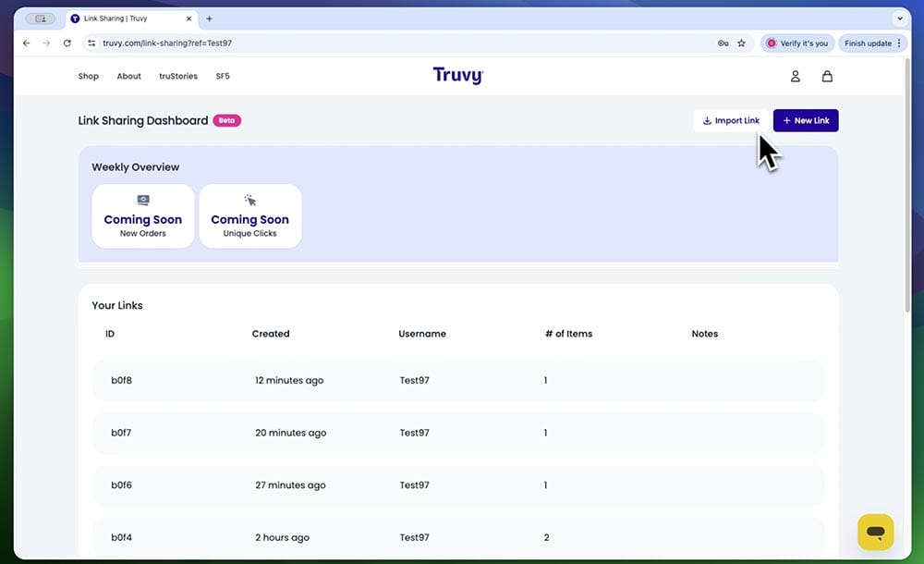Click item count 2 in b0f4 row
This screenshot has height=564, width=924.
click(546, 537)
